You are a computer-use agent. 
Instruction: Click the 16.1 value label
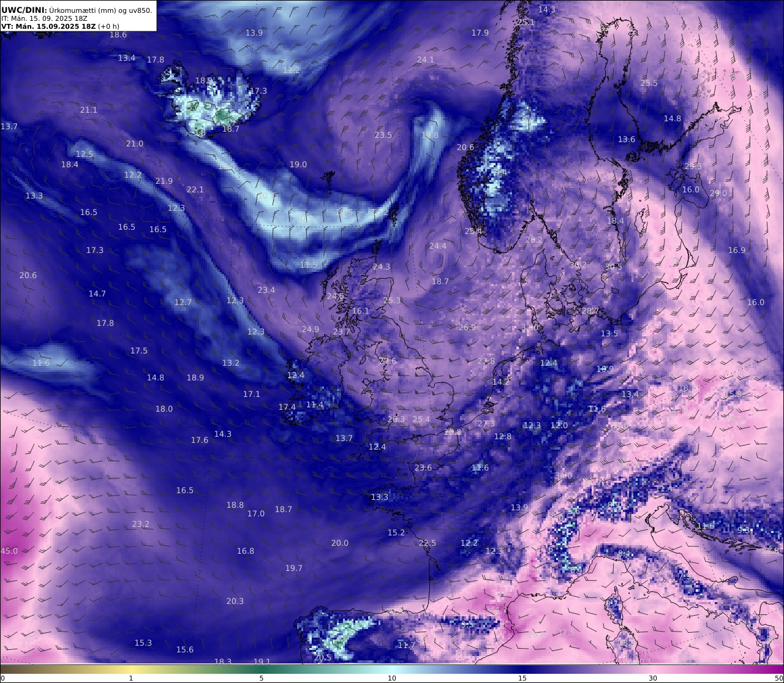(361, 311)
